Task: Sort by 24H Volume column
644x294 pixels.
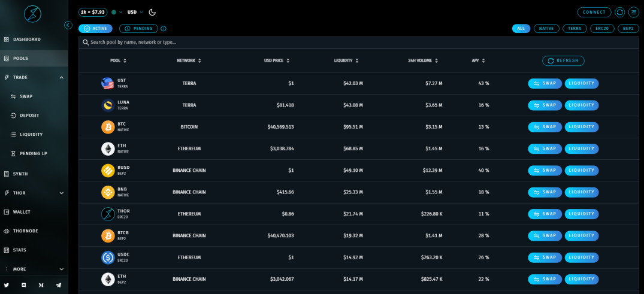Action: [x=423, y=60]
